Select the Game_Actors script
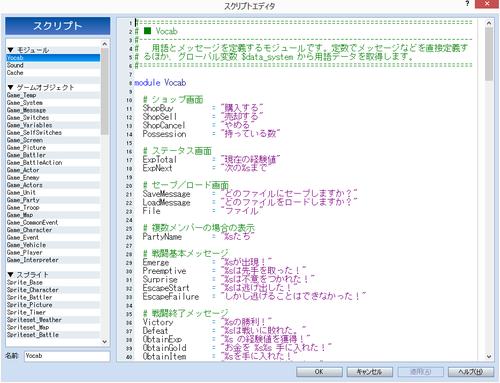500x383 pixels. (x=53, y=185)
